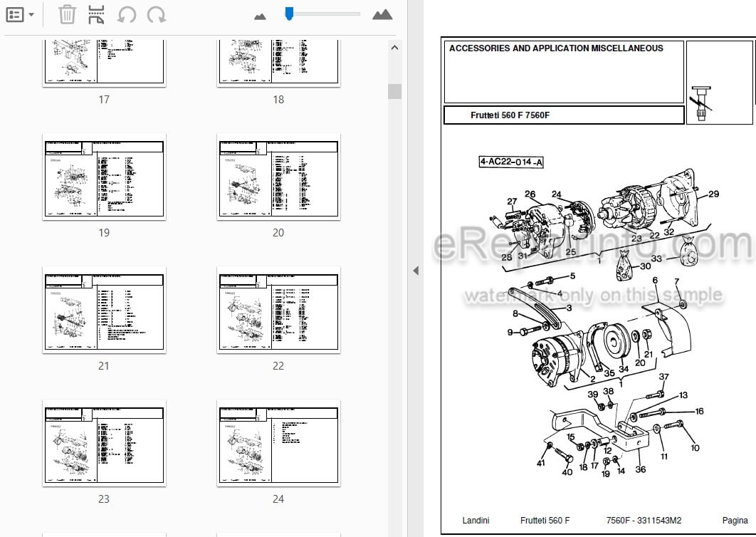The image size is (756, 537).
Task: Select page 17 thumbnail
Action: pos(104,63)
